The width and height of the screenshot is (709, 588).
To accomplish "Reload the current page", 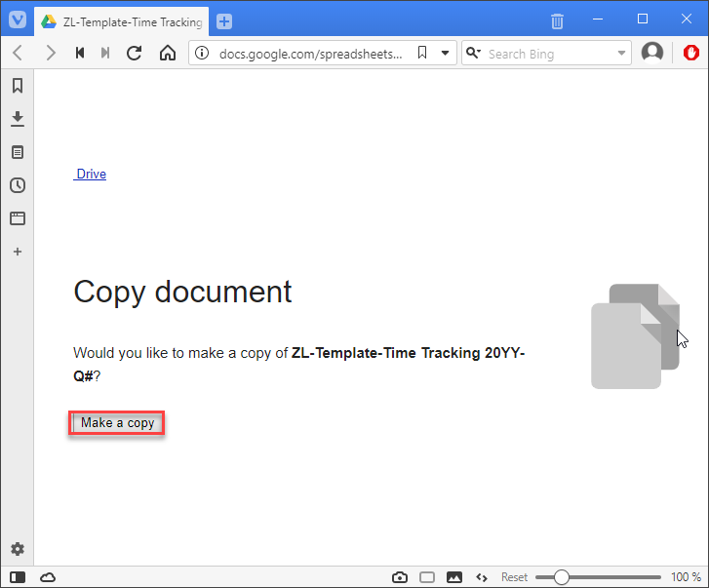I will pyautogui.click(x=135, y=53).
